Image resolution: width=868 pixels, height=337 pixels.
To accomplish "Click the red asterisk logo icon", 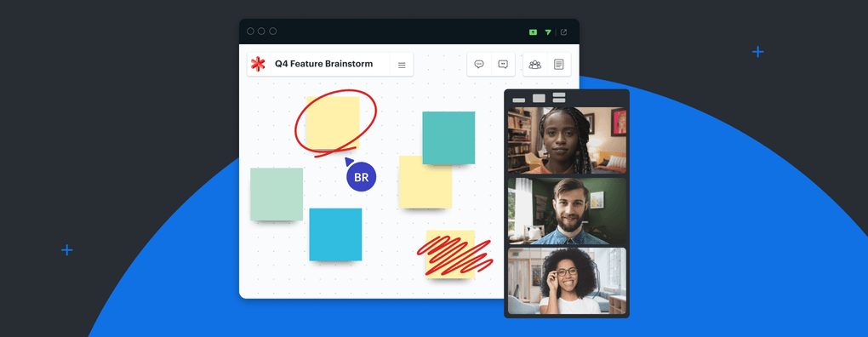I will [257, 64].
